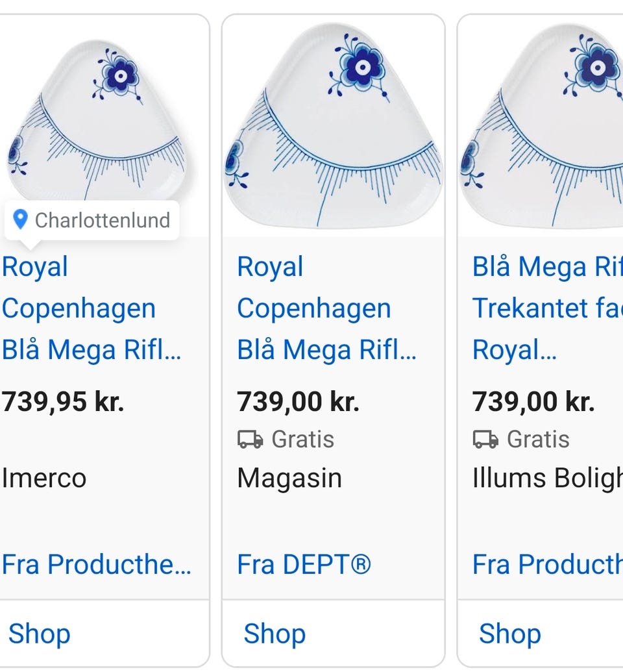Click the delivery truck icon beside Magasin's Gratis
The image size is (623, 672).
pyautogui.click(x=250, y=440)
